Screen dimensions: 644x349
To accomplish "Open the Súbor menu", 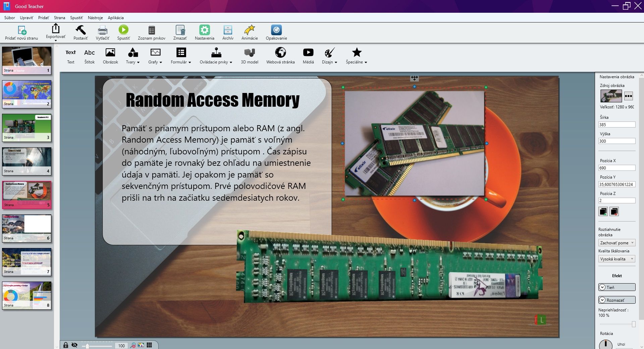I will tap(9, 18).
